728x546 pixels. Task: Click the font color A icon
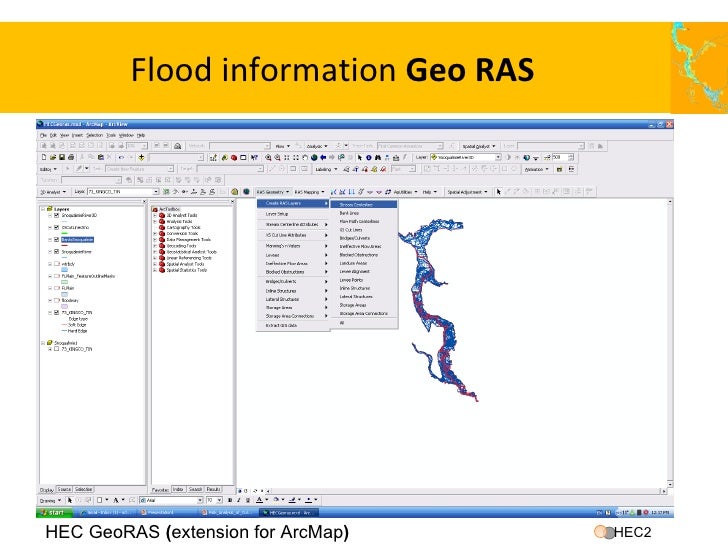coord(260,500)
